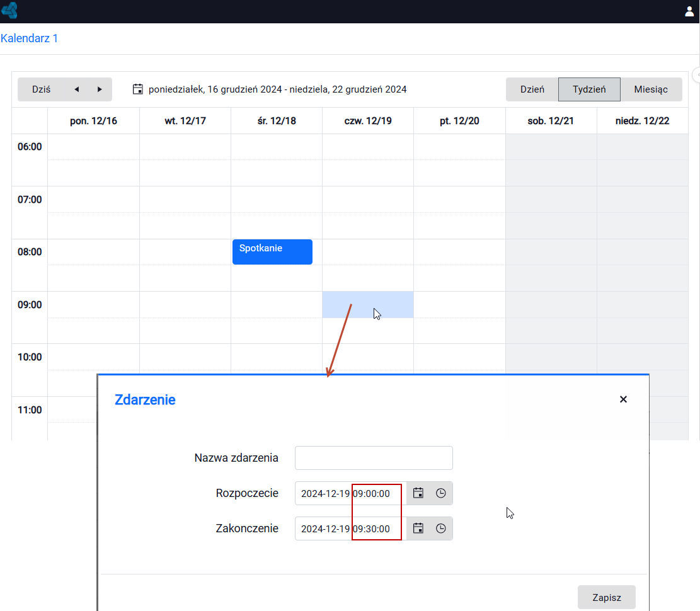Select the pon. 12/16 column header
This screenshot has height=611, width=700.
(93, 121)
